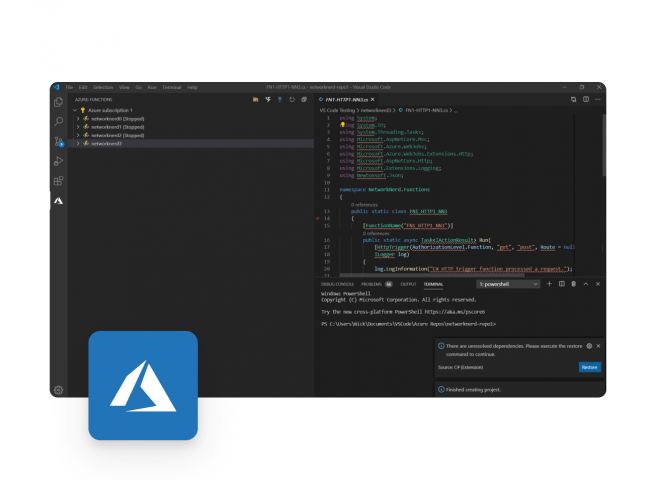656x480 pixels.
Task: Open the Selection menu
Action: pyautogui.click(x=103, y=87)
